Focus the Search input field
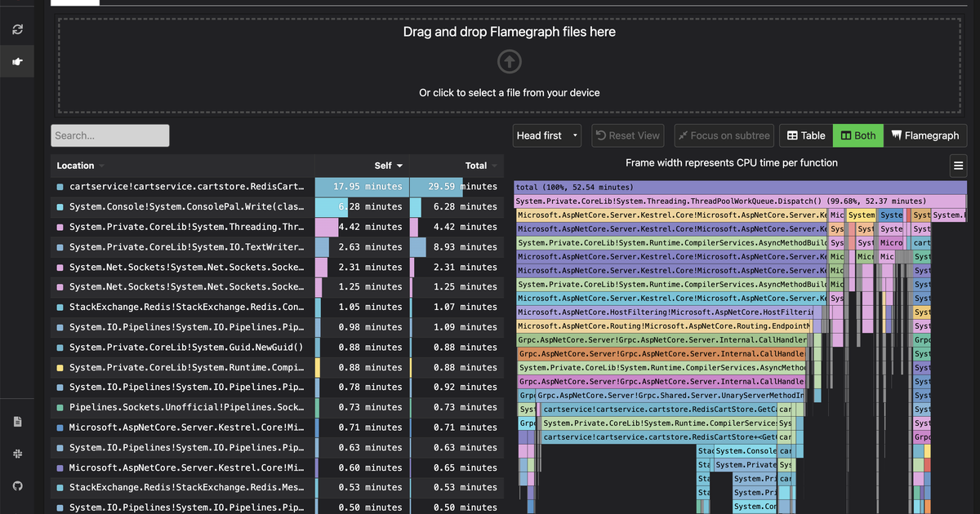Image resolution: width=980 pixels, height=514 pixels. (x=110, y=135)
